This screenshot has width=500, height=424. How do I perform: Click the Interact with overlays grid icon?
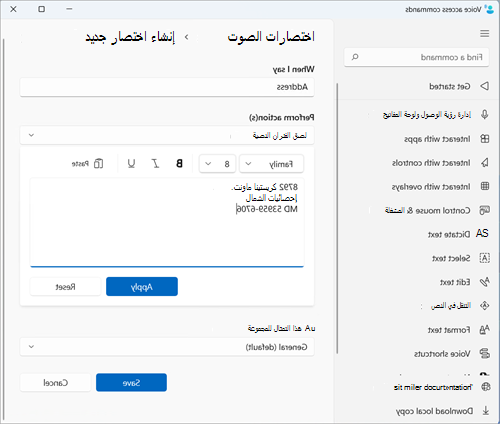[485, 186]
